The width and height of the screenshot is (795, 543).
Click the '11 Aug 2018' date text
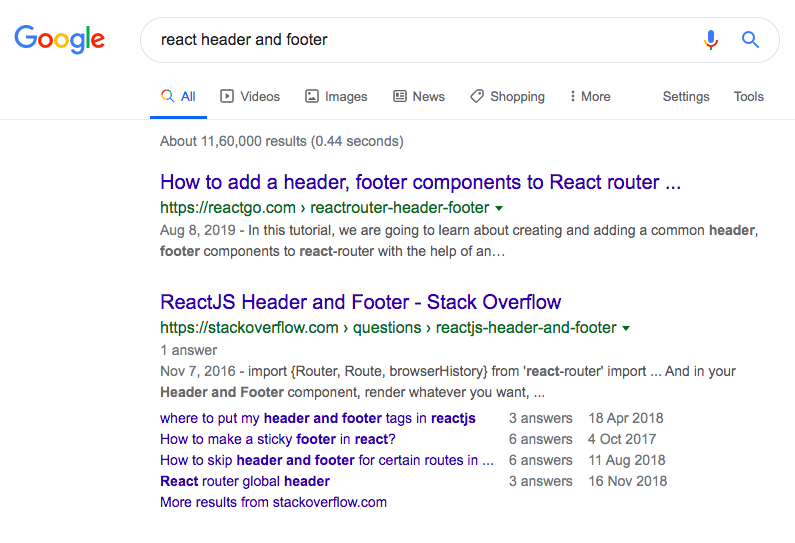[x=627, y=460]
